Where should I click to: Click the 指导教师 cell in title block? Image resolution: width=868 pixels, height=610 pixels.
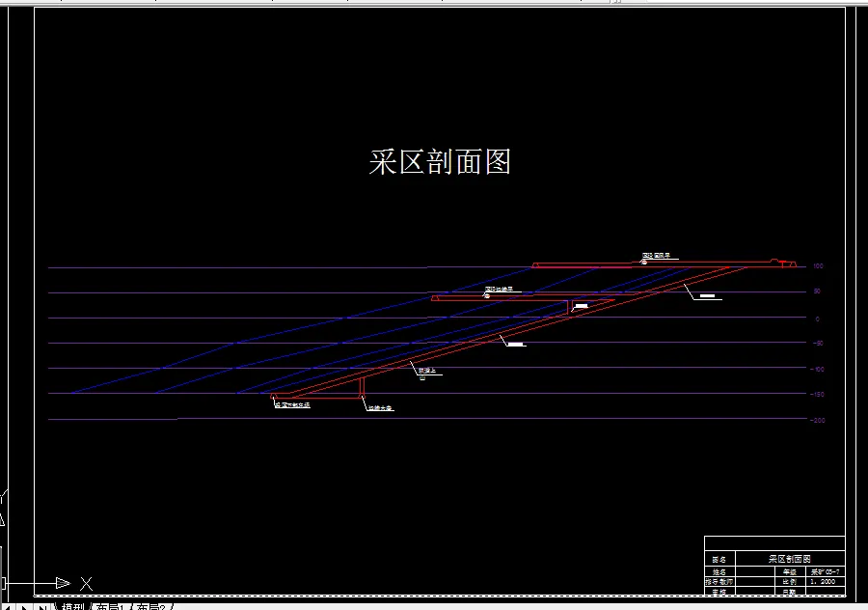pyautogui.click(x=719, y=582)
